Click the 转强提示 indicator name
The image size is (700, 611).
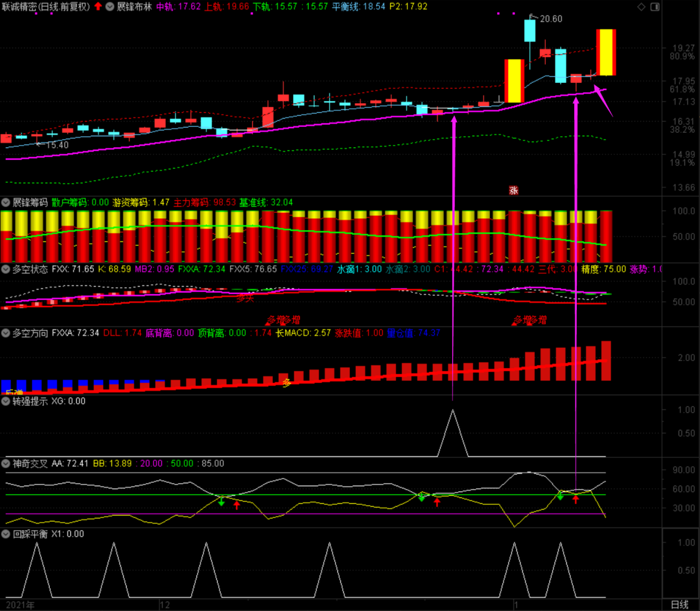(30, 401)
